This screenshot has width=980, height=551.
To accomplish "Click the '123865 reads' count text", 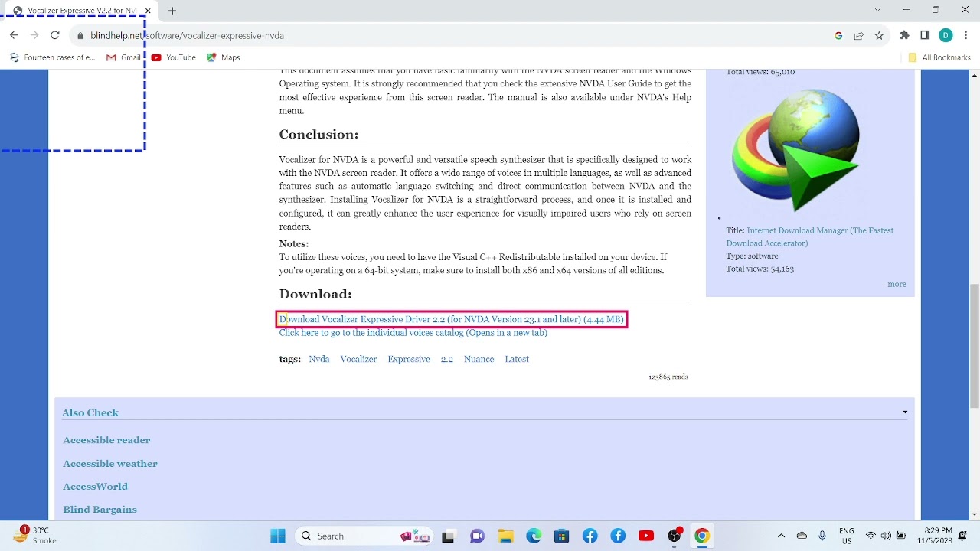I will click(668, 377).
